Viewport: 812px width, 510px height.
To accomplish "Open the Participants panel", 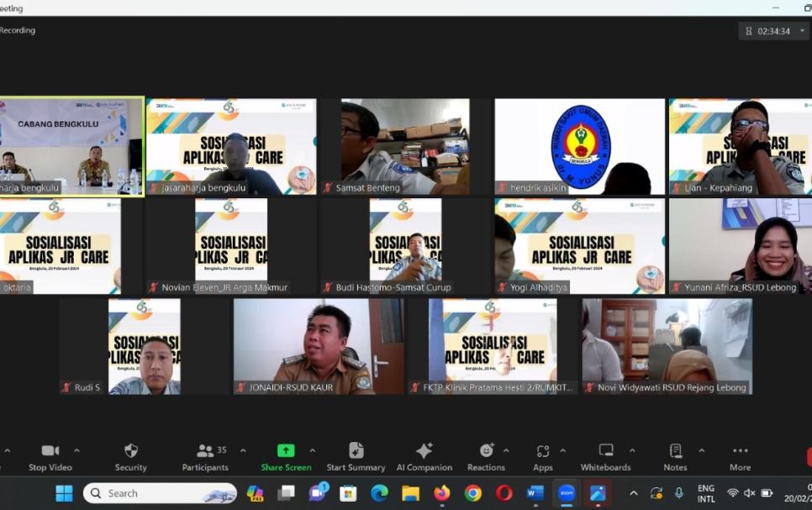I will (205, 458).
